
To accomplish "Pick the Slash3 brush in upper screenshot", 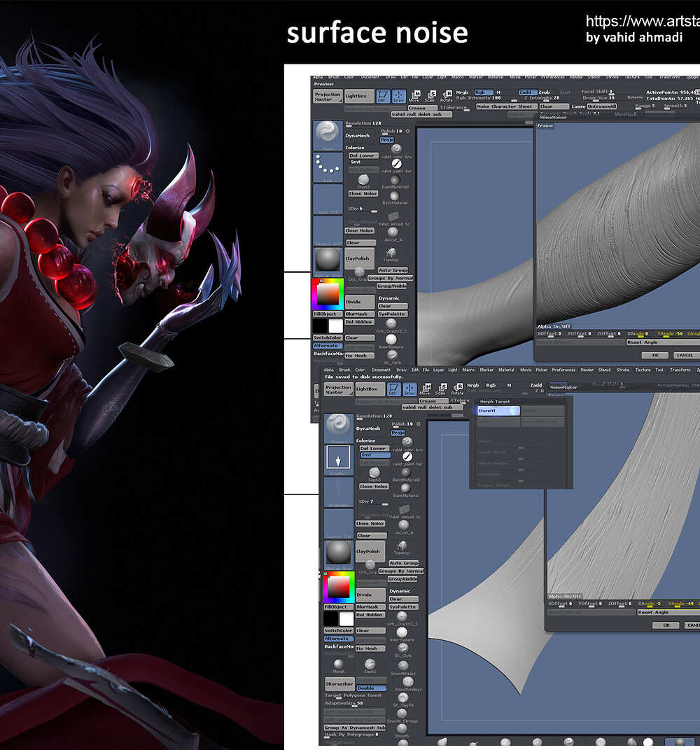I will tap(363, 181).
